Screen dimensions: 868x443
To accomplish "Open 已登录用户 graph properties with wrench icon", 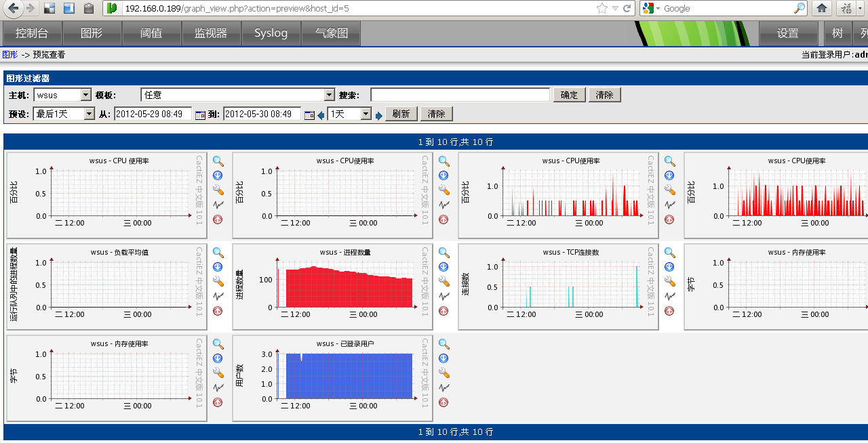I will pyautogui.click(x=443, y=373).
